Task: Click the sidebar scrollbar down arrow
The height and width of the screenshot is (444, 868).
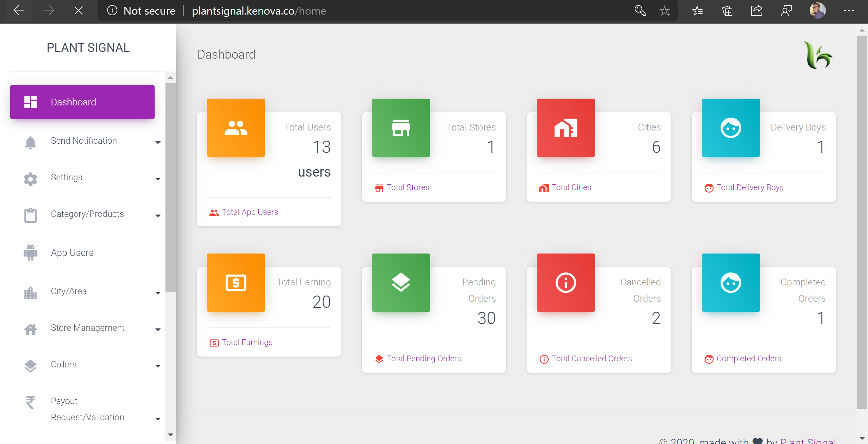Action: click(x=171, y=435)
